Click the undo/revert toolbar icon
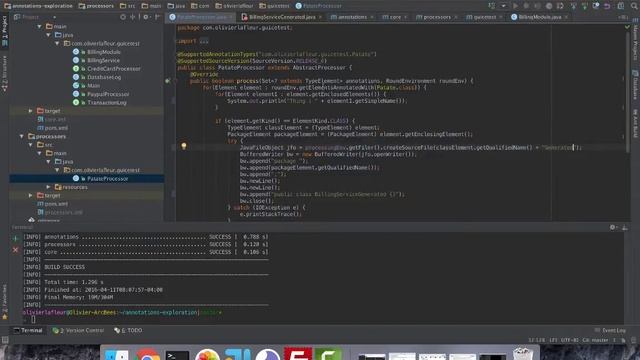The width and height of the screenshot is (640, 360). (x=607, y=6)
